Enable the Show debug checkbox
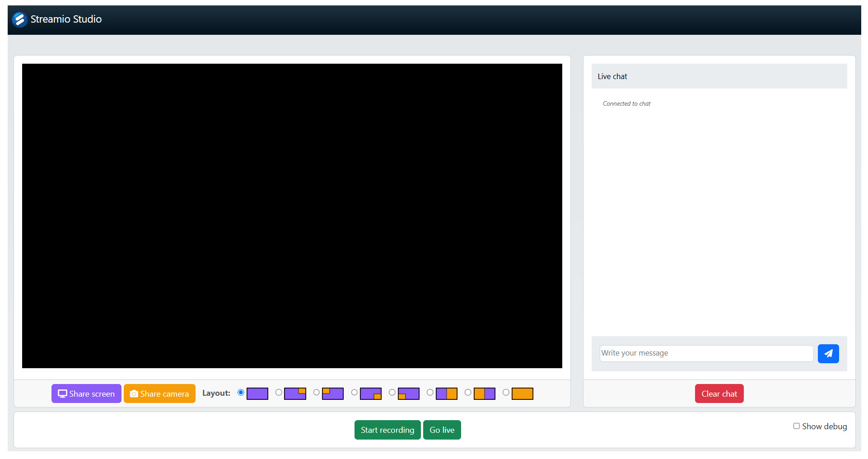 click(796, 426)
